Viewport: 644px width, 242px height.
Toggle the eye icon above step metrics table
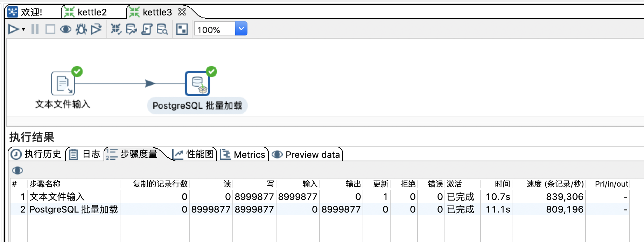click(x=17, y=170)
